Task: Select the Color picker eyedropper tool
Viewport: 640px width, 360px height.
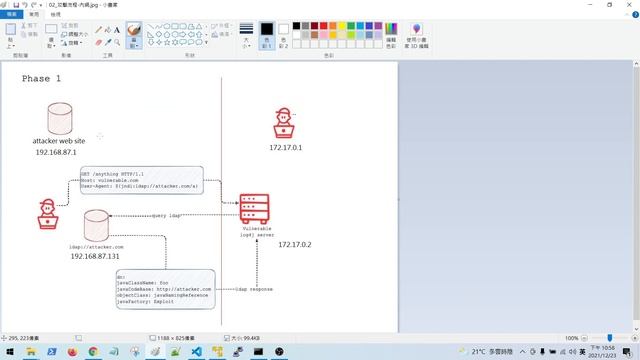Action: tap(108, 42)
